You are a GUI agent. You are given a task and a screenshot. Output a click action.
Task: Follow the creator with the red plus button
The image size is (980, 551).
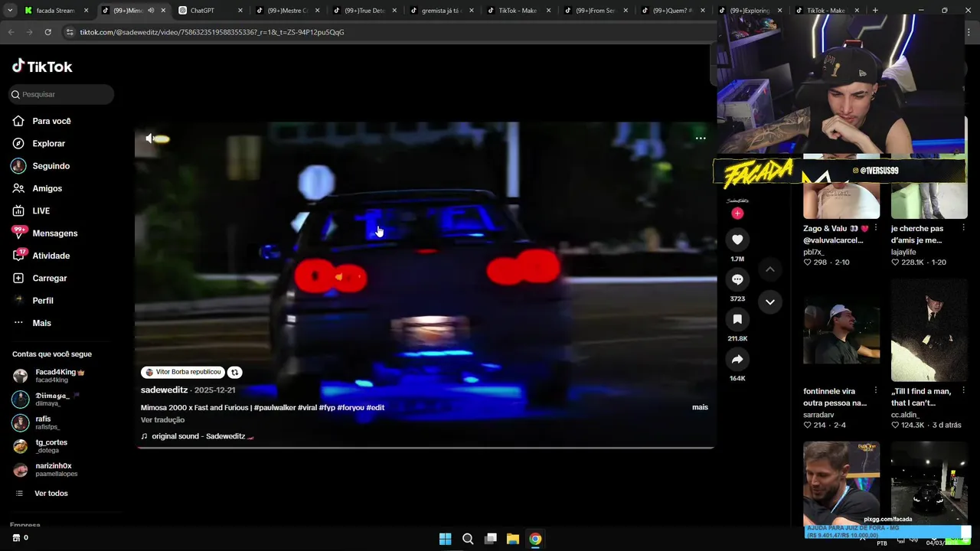pyautogui.click(x=737, y=214)
